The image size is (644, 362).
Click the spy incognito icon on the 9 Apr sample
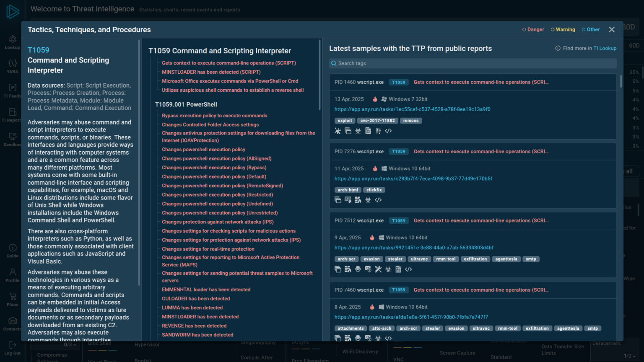(x=358, y=269)
